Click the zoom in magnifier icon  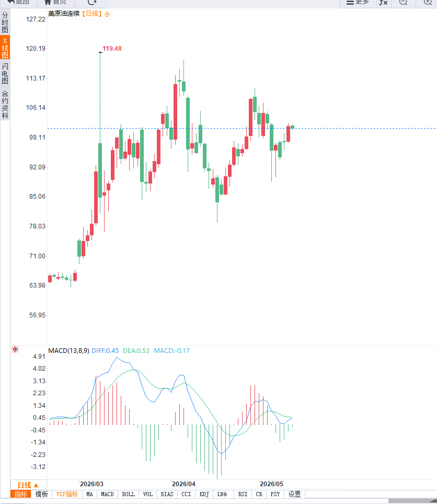click(428, 2)
